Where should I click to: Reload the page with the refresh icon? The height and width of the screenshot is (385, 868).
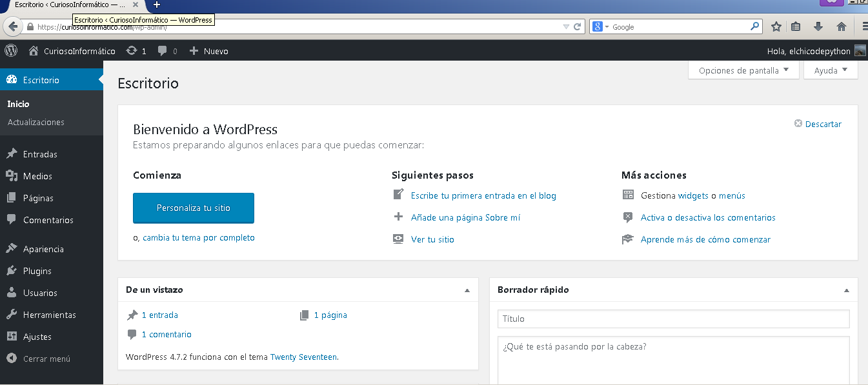click(x=578, y=26)
